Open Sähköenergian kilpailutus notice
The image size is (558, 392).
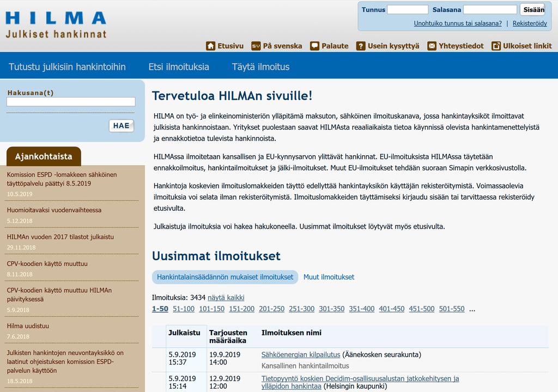point(301,354)
